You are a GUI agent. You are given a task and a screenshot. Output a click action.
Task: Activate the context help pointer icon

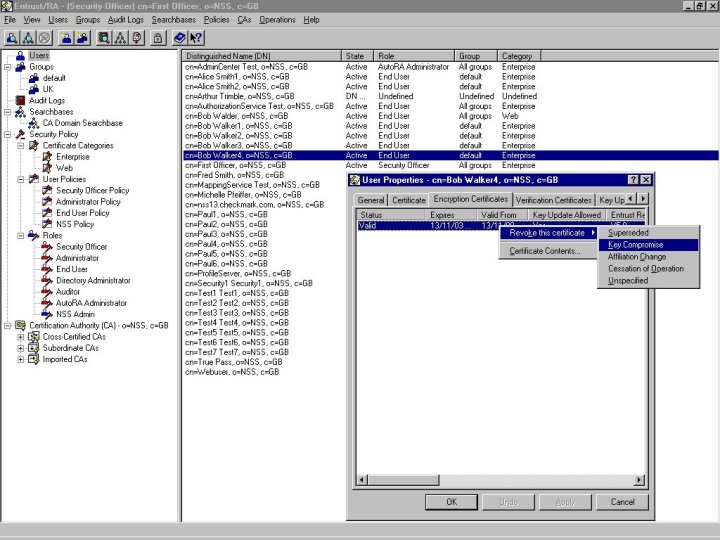click(196, 38)
